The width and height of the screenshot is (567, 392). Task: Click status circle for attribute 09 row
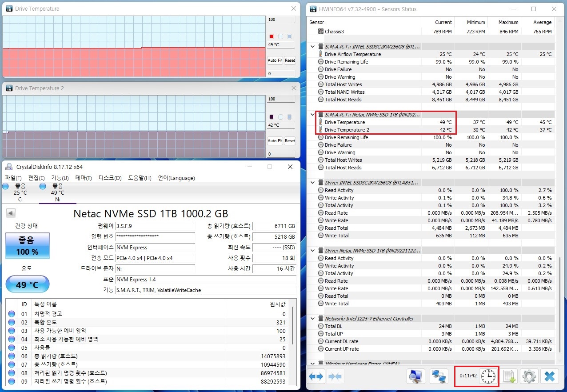pyautogui.click(x=12, y=381)
